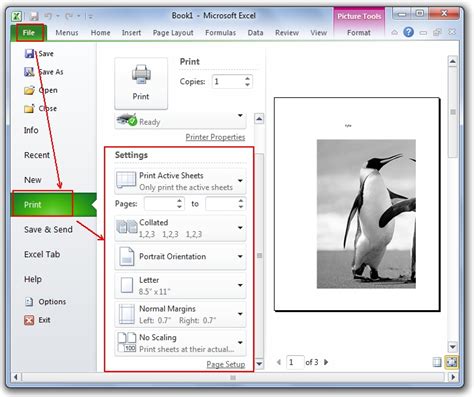Click Exit with the red X icon
Screen dimensions: 474x397
tap(37, 320)
